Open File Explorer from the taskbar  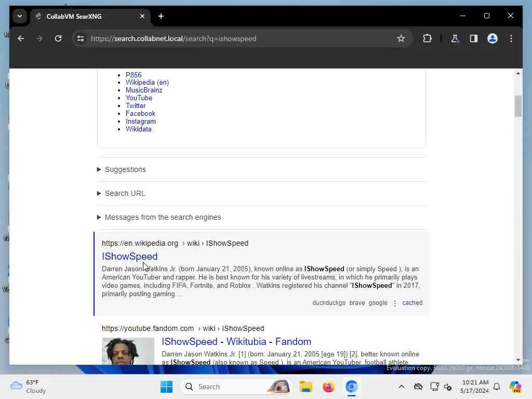(x=305, y=387)
